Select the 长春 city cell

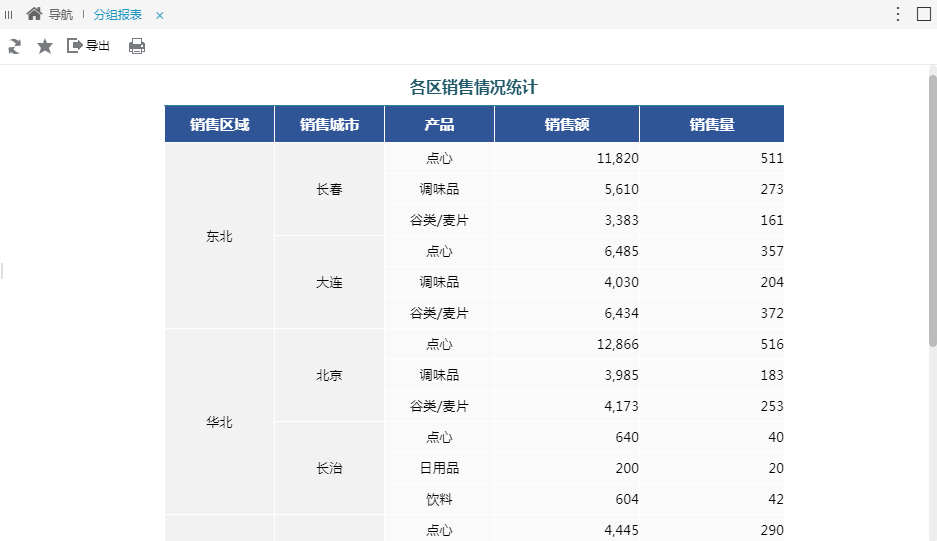(329, 189)
